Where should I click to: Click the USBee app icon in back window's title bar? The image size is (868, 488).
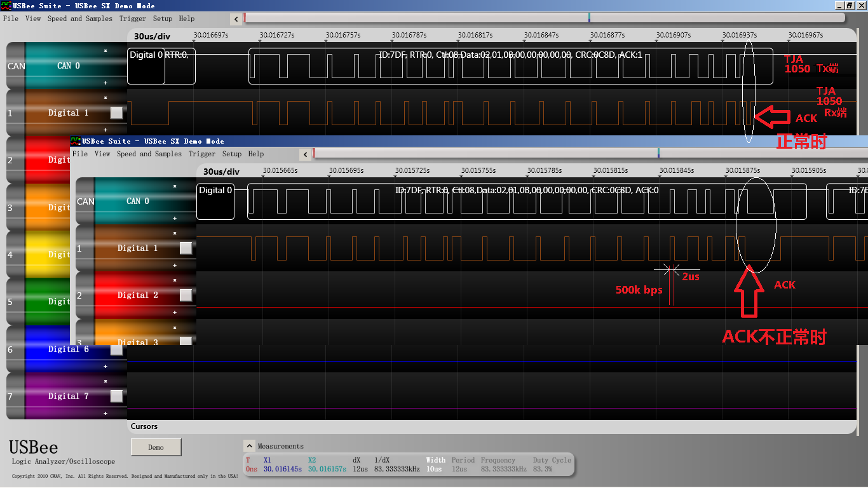point(6,6)
